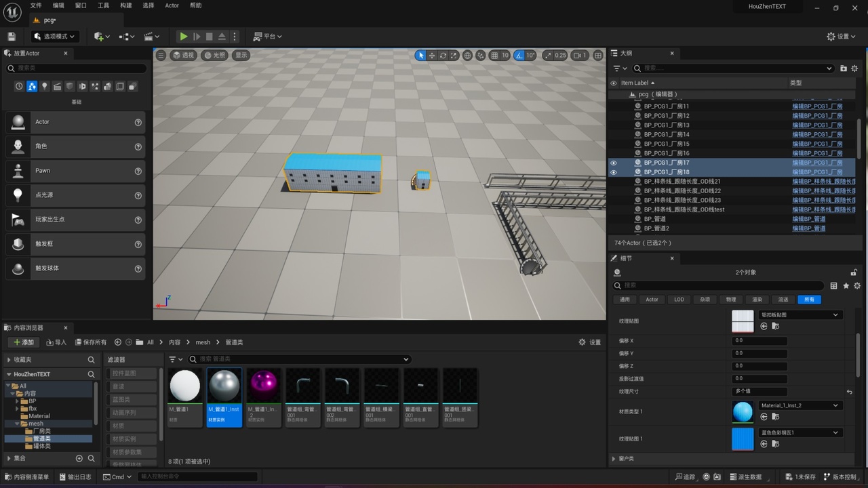Toggle favorites star filter in details
Viewport: 868px width, 488px height.
tap(846, 286)
